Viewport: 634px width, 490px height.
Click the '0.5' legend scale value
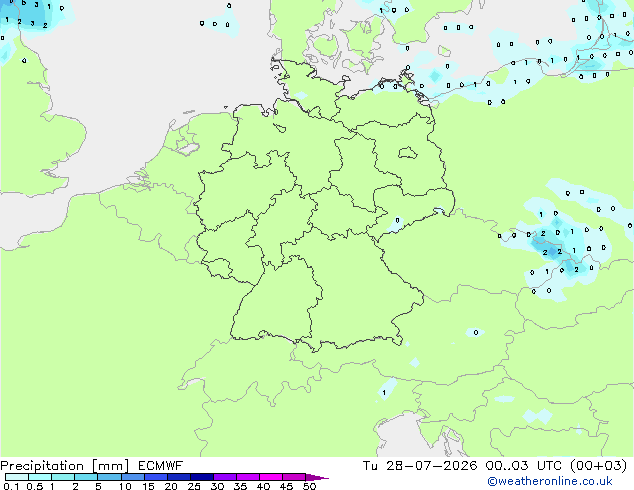tap(35, 486)
